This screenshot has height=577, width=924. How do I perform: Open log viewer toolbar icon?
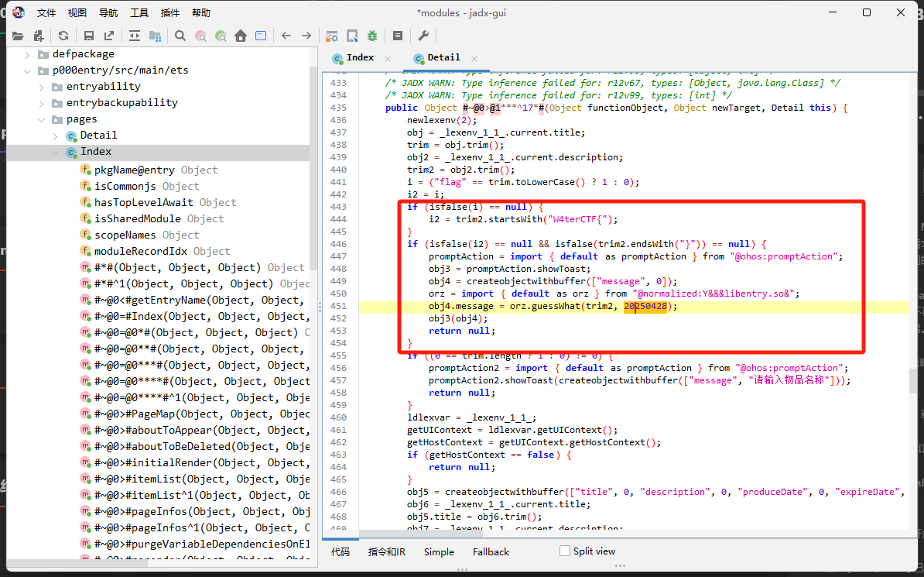click(398, 36)
